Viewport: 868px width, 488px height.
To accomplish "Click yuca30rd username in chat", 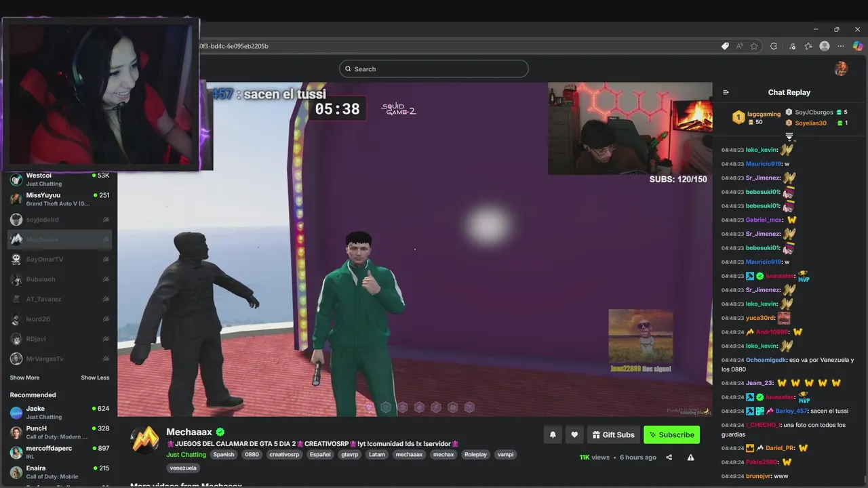I will pyautogui.click(x=760, y=318).
